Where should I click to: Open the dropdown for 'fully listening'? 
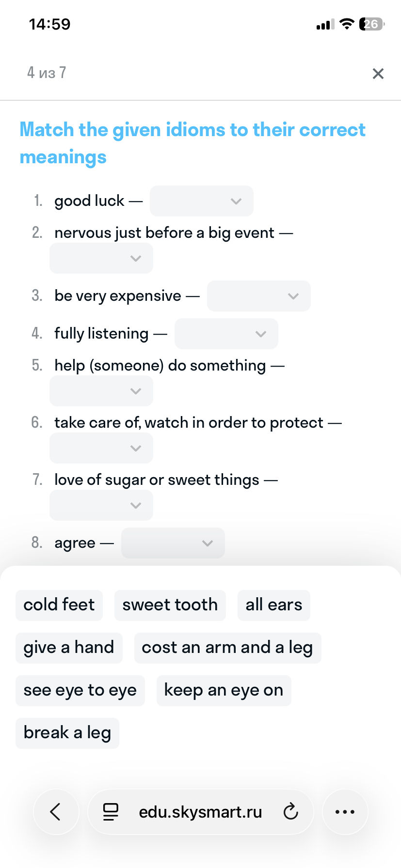[226, 334]
